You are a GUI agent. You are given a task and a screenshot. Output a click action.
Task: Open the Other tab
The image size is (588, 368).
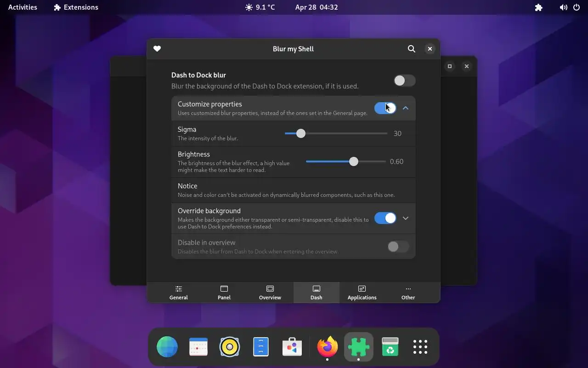408,293
